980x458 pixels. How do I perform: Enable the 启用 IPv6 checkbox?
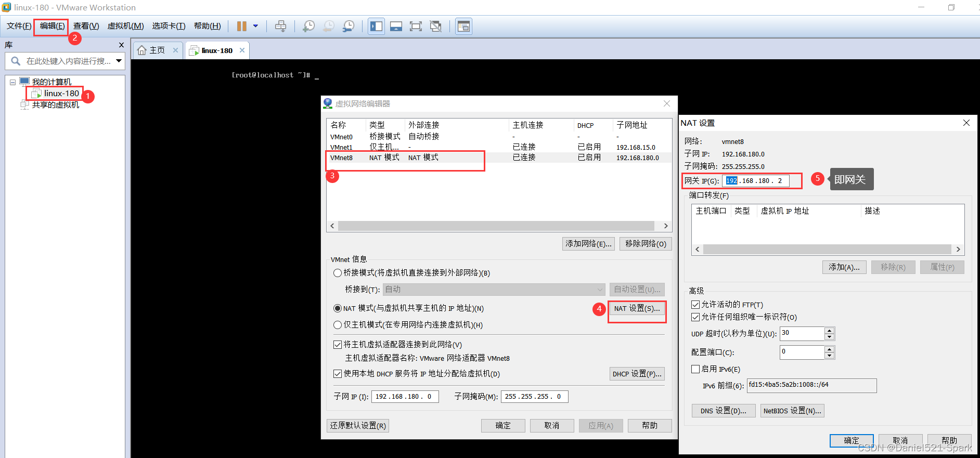(x=695, y=369)
